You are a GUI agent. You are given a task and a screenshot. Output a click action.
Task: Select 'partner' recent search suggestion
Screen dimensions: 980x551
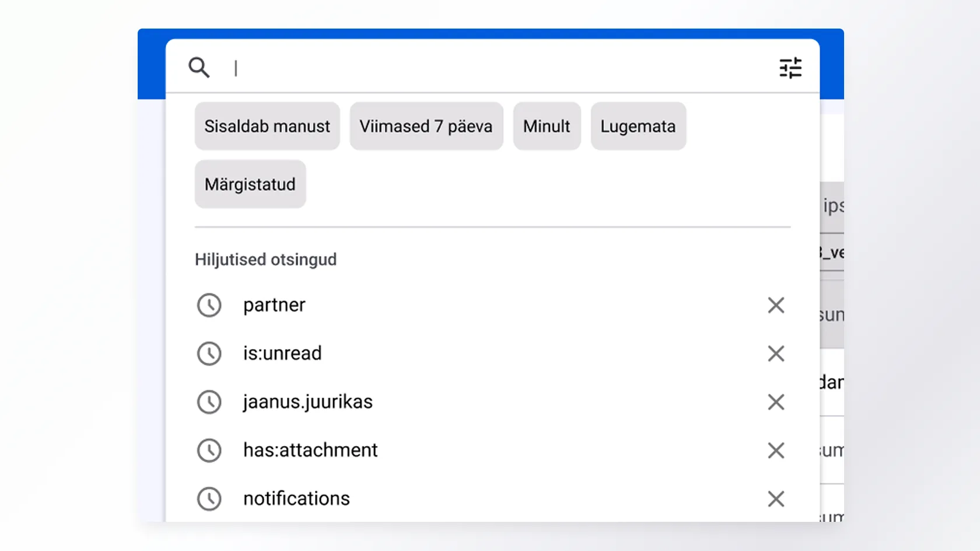click(274, 305)
